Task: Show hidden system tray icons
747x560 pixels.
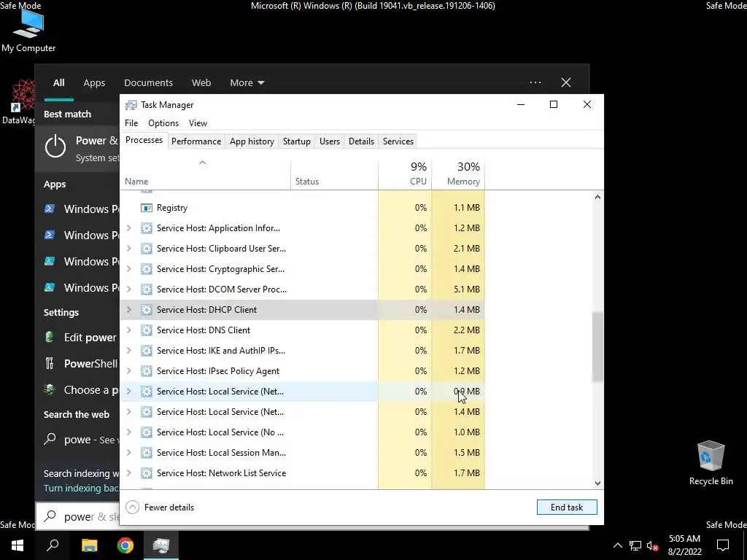Action: click(617, 545)
